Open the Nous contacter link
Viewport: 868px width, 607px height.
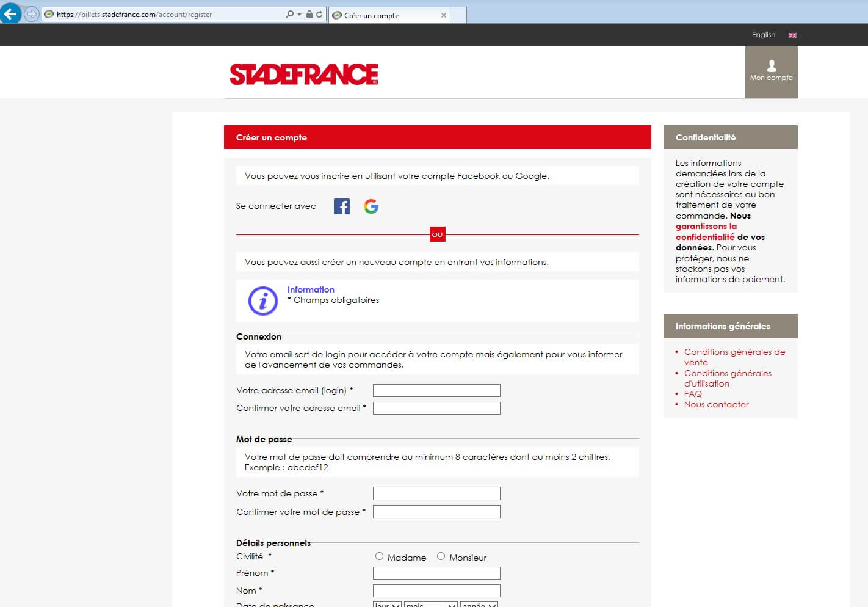click(x=716, y=404)
